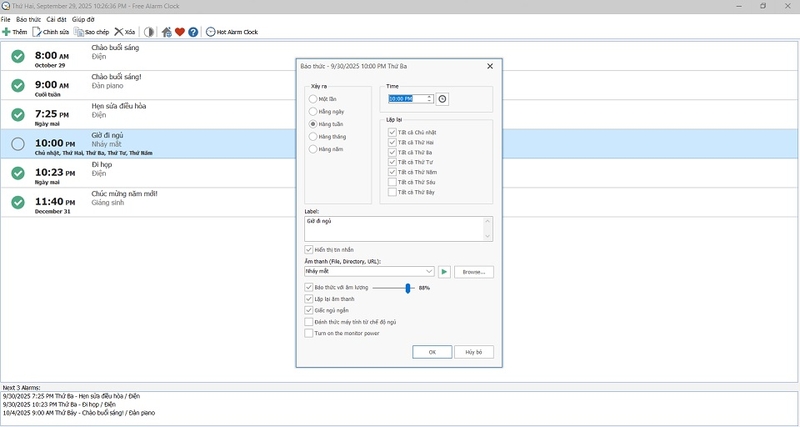
Task: Click the 10:00 PM time input field
Action: [407, 99]
